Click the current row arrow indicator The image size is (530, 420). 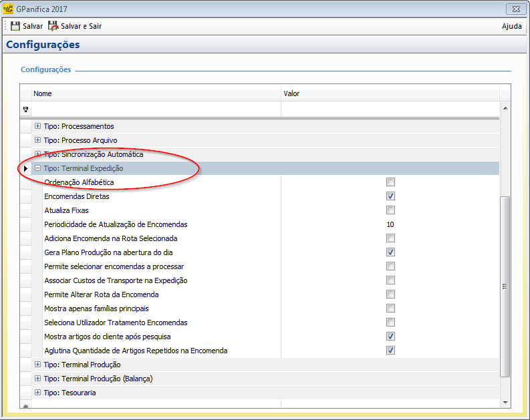click(x=25, y=168)
